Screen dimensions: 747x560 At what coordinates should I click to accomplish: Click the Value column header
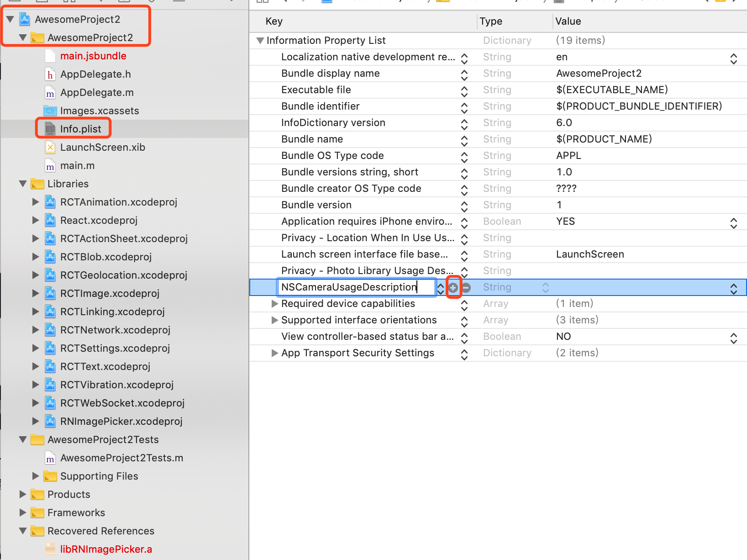click(x=568, y=21)
